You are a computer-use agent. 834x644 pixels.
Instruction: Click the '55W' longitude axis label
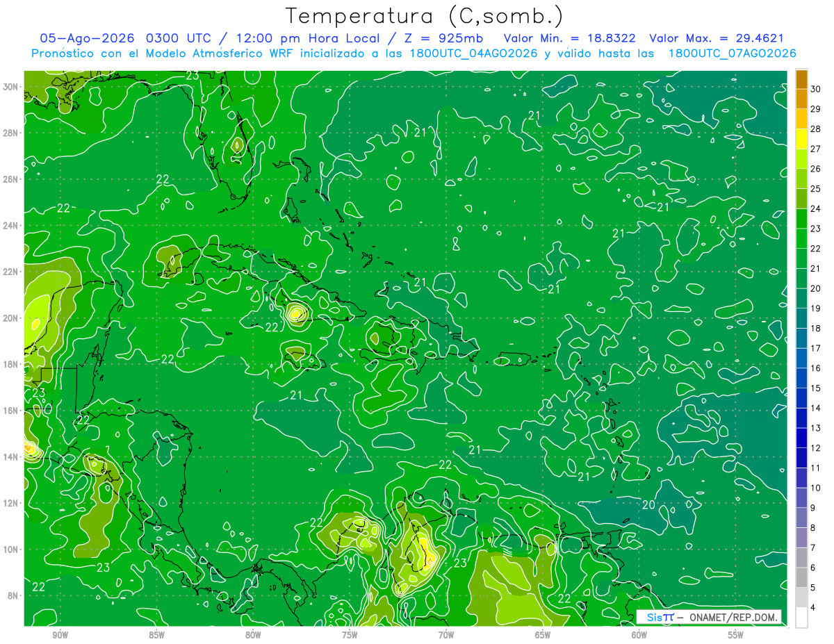tap(736, 635)
